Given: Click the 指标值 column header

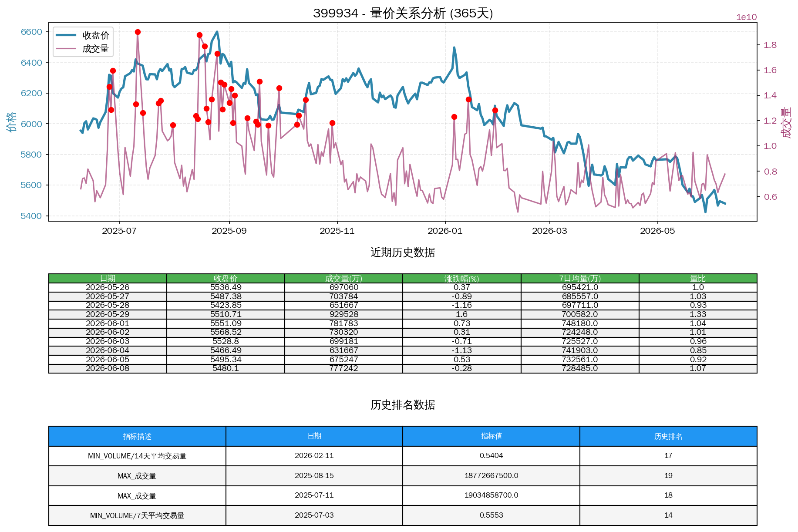Looking at the screenshot, I should [x=492, y=436].
